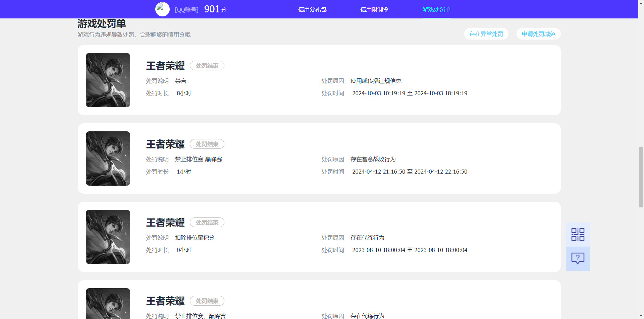Click 王者荣耀 title of the 0小时 record
Screen dimensions: 644x319
click(x=165, y=222)
